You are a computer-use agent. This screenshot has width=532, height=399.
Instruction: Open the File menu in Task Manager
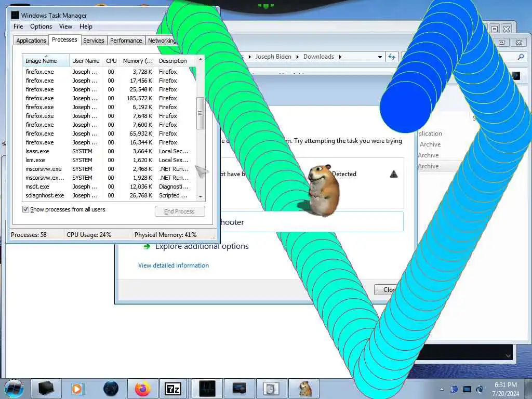tap(18, 26)
